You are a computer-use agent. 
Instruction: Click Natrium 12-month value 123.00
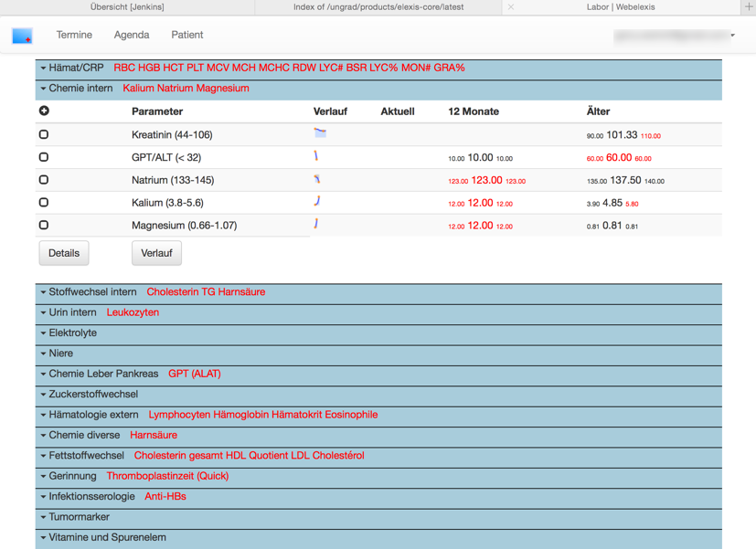tap(487, 180)
